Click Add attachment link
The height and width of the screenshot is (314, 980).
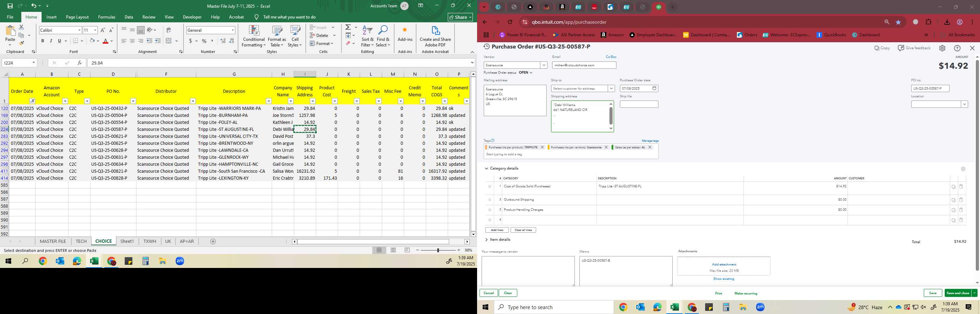724,264
